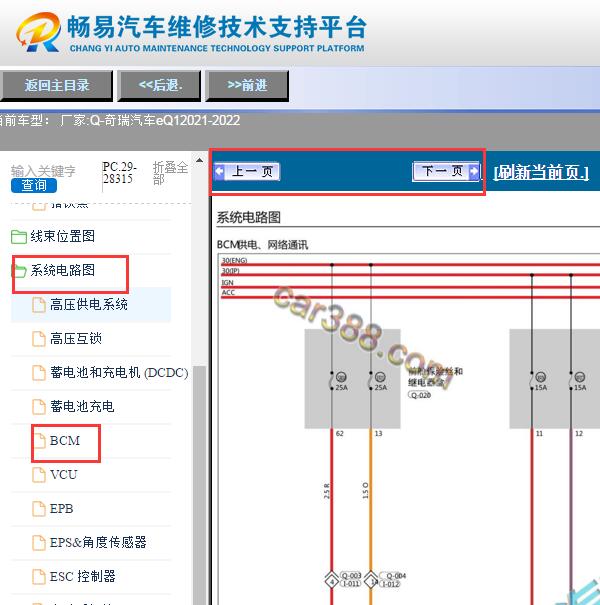600x605 pixels.
Task: Collapse the 系统电路图 folder
Action: point(63,270)
